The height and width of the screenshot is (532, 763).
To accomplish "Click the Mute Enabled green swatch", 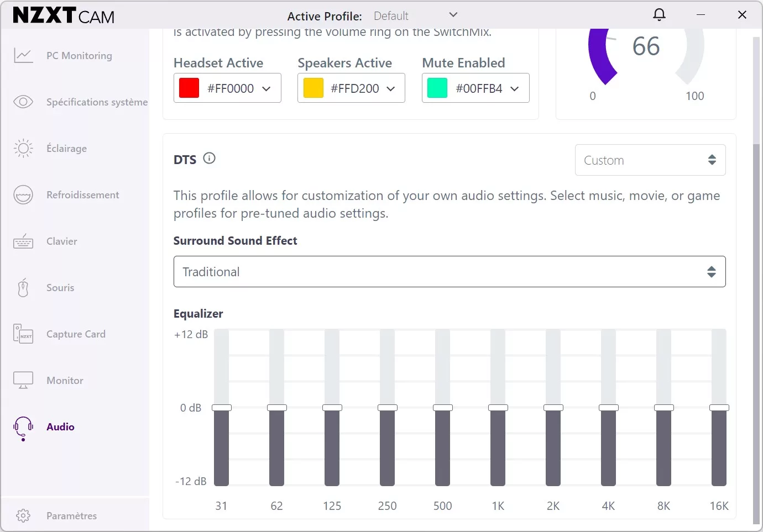I will 437,88.
